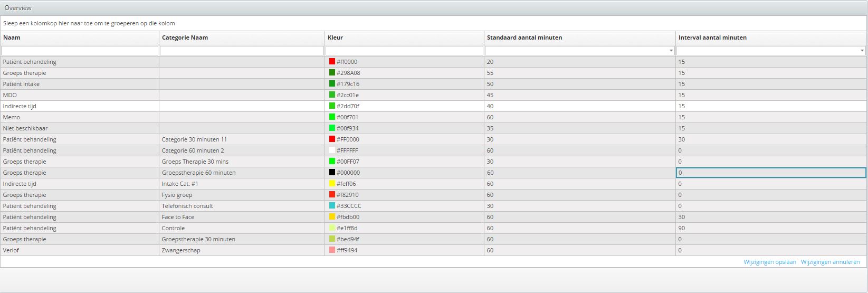Focus the Kleur filter input
This screenshot has height=293, width=868.
click(404, 51)
